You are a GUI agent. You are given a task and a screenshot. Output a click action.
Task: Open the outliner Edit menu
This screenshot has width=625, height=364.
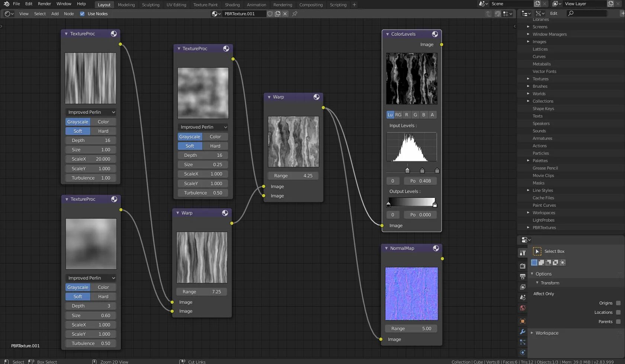pos(554,13)
